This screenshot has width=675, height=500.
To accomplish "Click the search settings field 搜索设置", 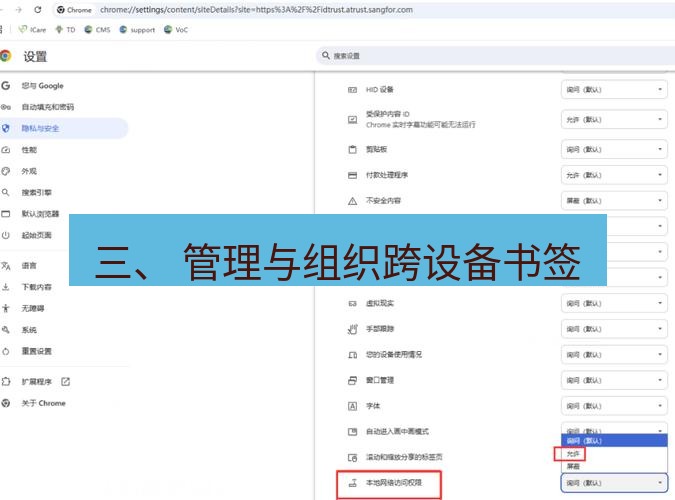I will click(x=495, y=56).
